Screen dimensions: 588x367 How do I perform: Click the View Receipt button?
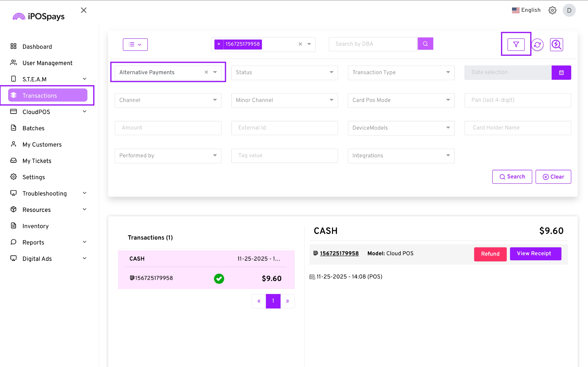(535, 254)
